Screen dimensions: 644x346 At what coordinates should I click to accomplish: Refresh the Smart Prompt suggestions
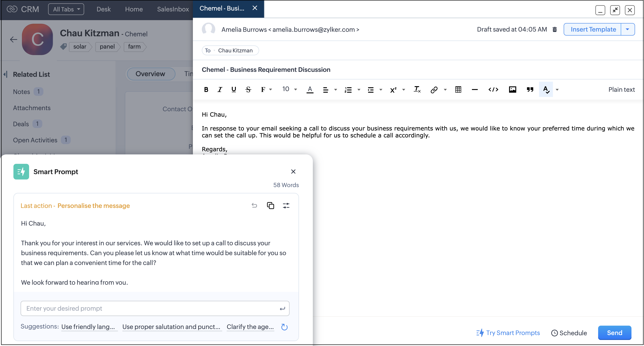[284, 327]
